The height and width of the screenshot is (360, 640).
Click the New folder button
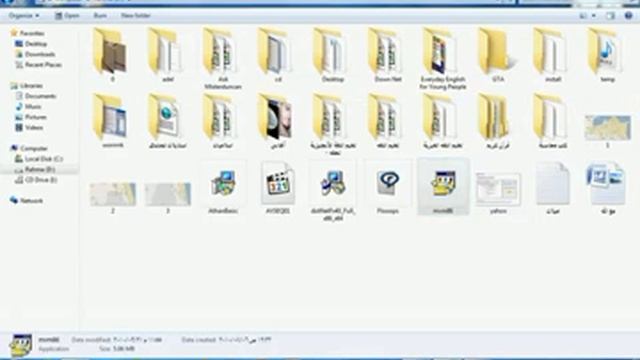click(136, 16)
